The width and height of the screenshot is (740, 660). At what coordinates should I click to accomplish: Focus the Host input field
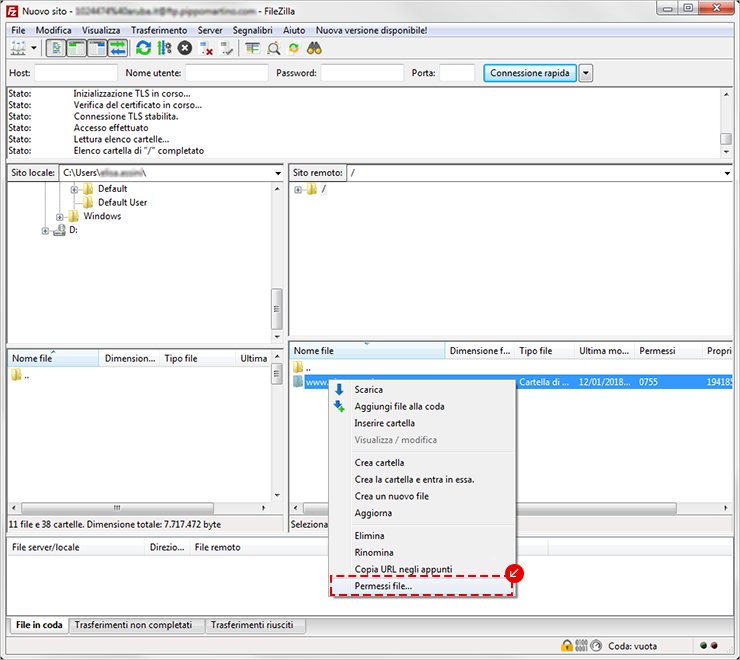tap(76, 73)
